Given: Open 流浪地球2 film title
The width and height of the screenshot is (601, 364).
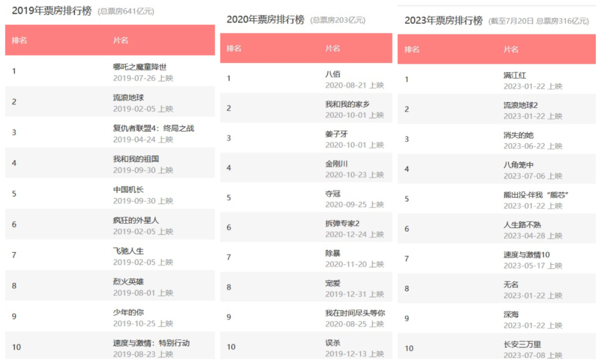Looking at the screenshot, I should [x=521, y=105].
